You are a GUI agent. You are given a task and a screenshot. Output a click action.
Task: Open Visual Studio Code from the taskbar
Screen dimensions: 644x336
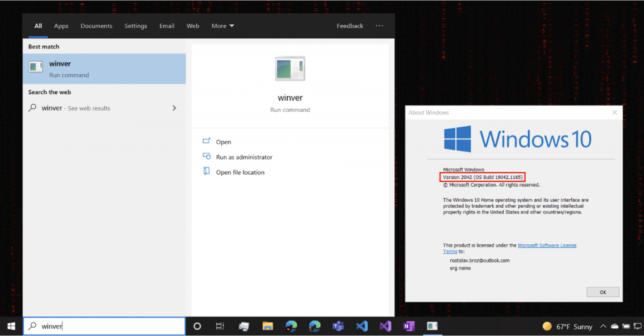(x=361, y=326)
